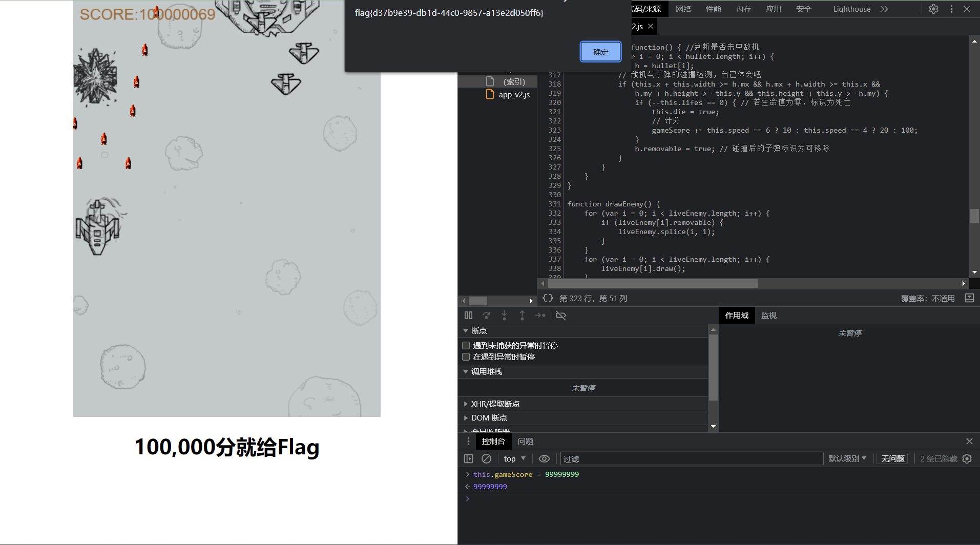
Task: Open DevTools settings gear icon
Action: pyautogui.click(x=933, y=9)
